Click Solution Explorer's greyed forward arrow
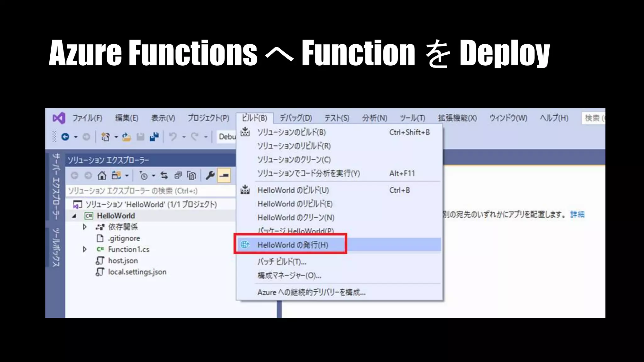Image resolution: width=644 pixels, height=362 pixels. (88, 175)
